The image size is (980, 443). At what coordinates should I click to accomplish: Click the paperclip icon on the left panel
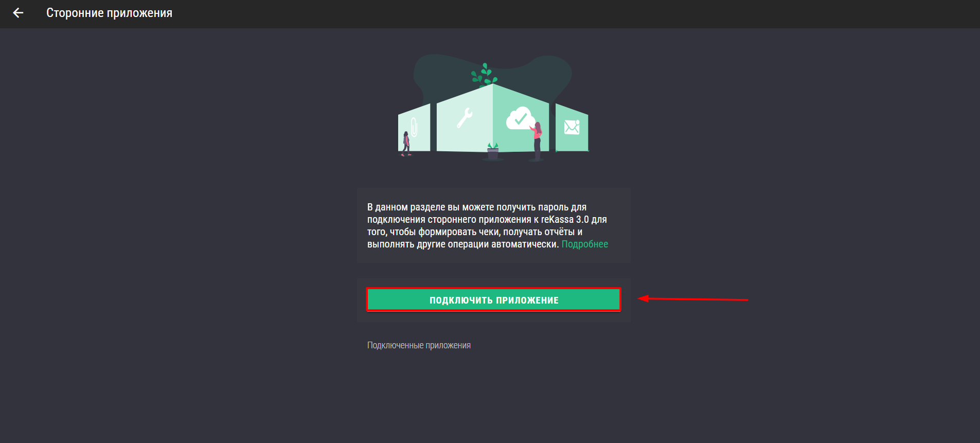pyautogui.click(x=414, y=127)
